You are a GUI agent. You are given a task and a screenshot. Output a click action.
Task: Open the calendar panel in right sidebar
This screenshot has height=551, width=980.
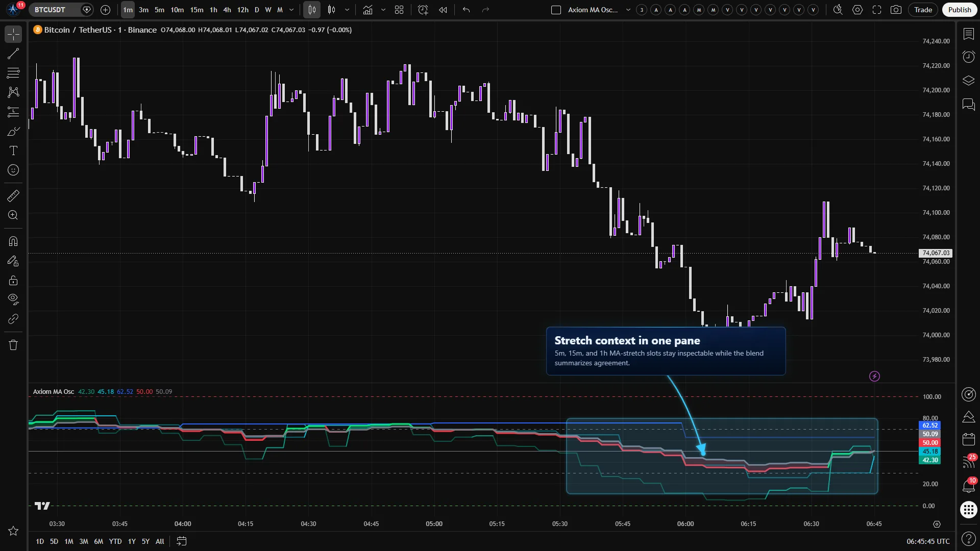(x=968, y=439)
